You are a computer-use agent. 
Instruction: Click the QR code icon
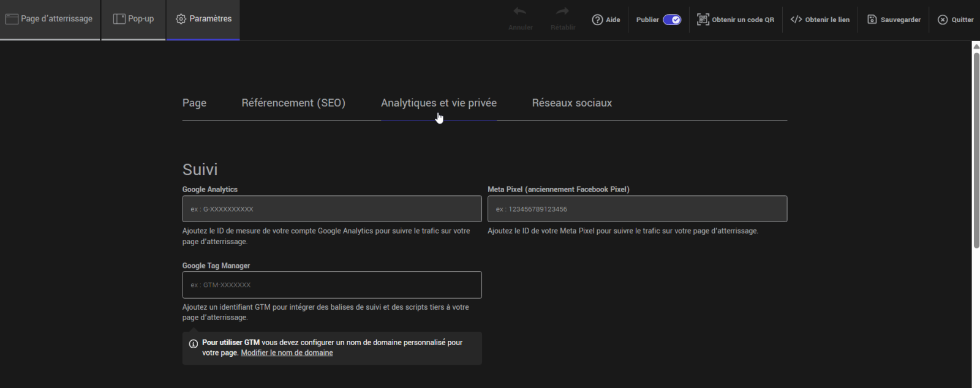click(x=703, y=20)
